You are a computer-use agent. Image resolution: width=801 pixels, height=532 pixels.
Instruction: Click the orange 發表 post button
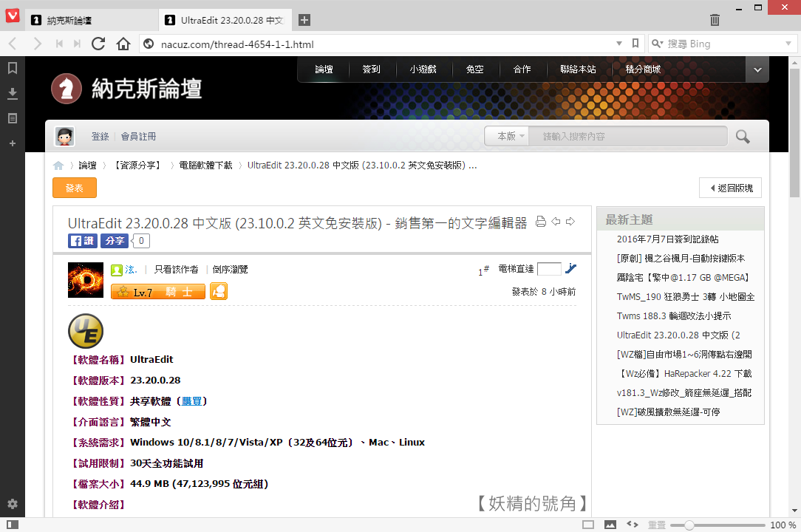click(75, 188)
